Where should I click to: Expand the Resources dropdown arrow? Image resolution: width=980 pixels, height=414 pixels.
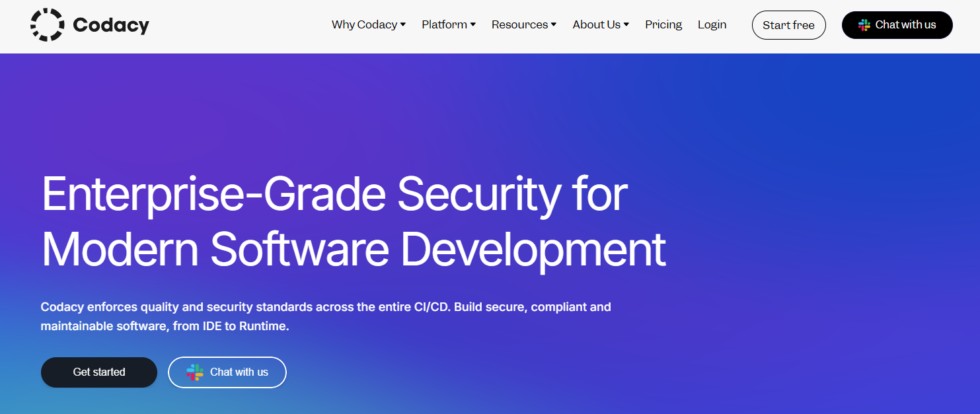point(554,25)
